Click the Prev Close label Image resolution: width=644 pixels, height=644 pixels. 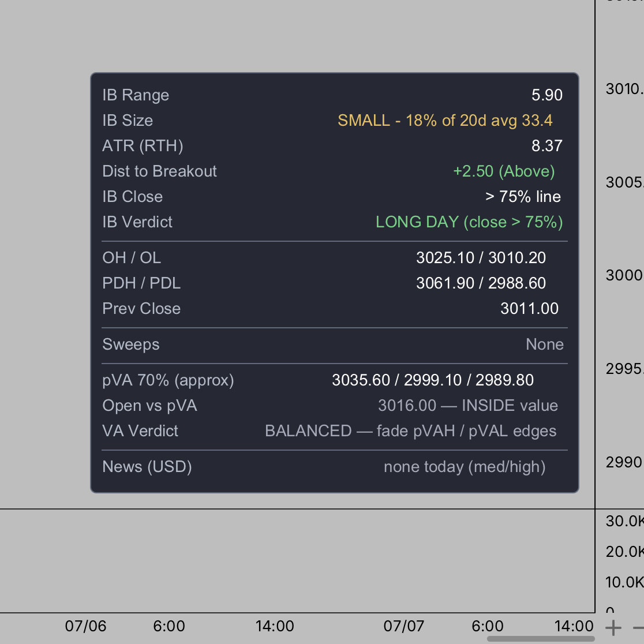(141, 309)
